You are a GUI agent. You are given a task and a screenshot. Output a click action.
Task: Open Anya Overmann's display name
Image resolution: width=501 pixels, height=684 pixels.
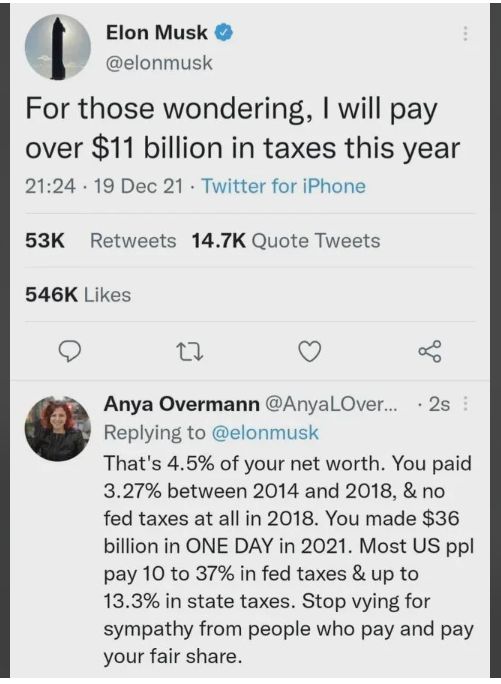(x=182, y=404)
